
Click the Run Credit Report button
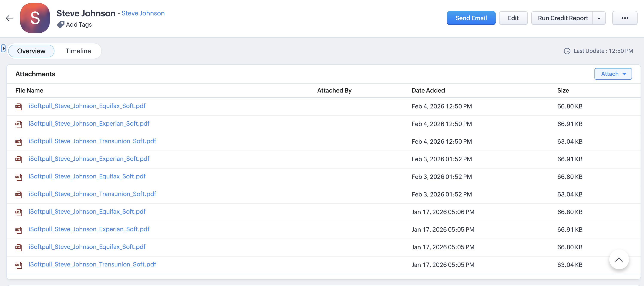click(563, 18)
